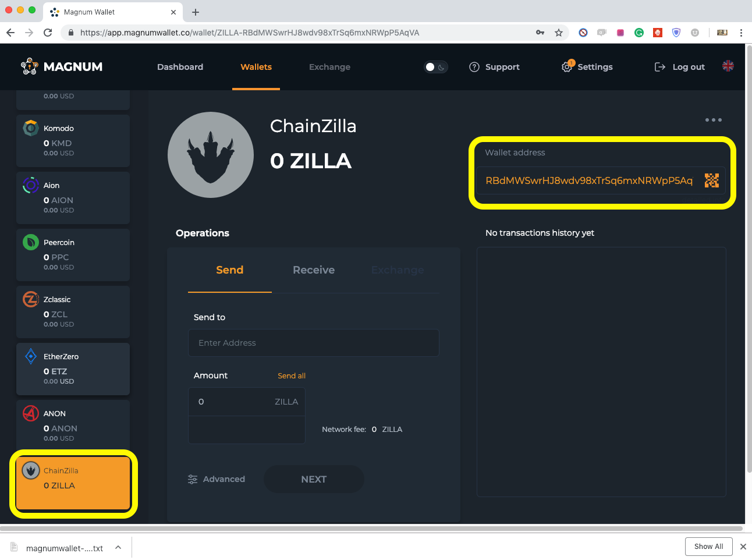Click the Enter Address input field
Screen dimensions: 752x560
313,343
